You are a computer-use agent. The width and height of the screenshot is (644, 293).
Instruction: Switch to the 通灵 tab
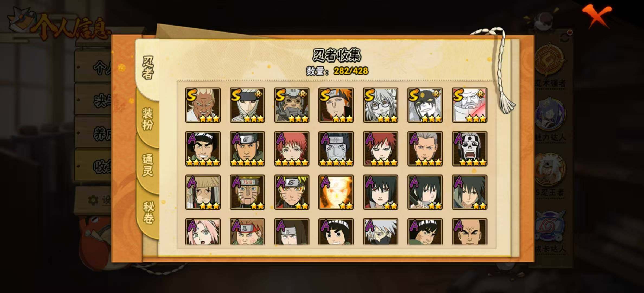click(148, 165)
